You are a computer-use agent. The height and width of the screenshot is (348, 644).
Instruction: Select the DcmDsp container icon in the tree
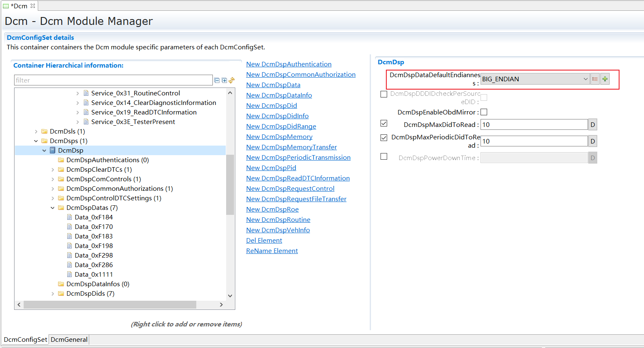point(52,150)
